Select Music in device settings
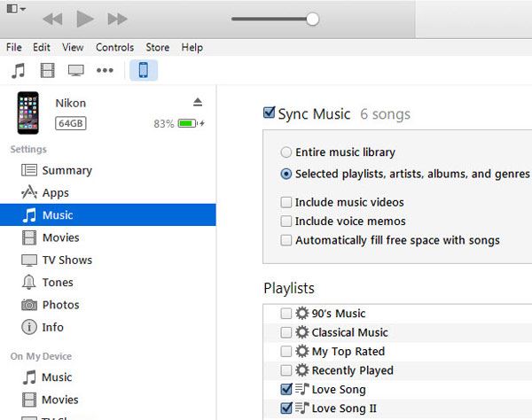Viewport: 532px width, 420px height. coord(108,215)
